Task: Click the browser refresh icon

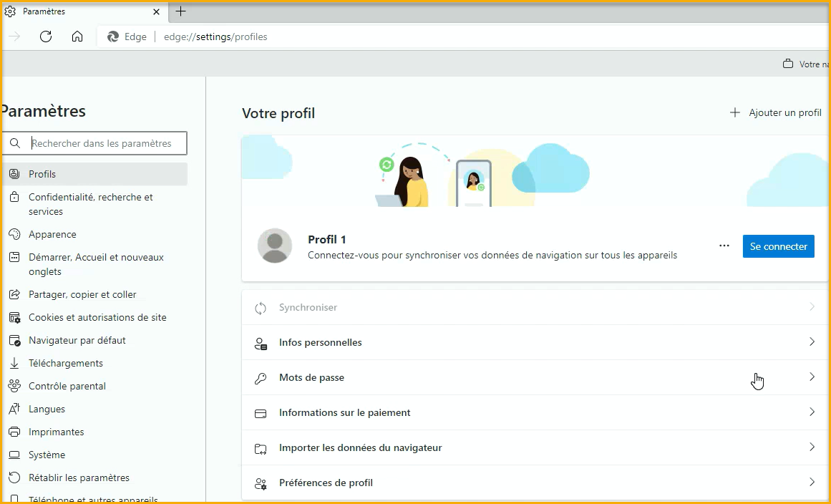Action: [x=46, y=37]
